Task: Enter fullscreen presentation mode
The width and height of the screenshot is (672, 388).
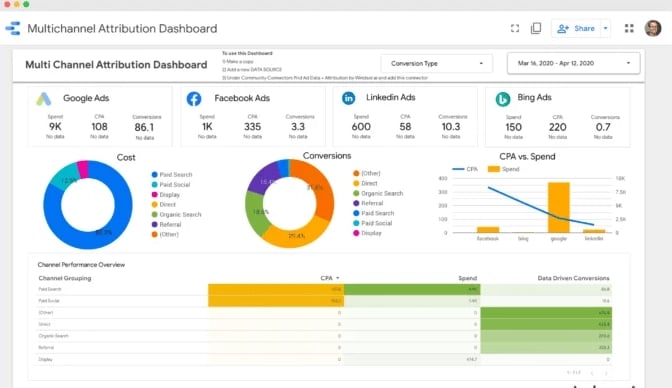Action: coord(515,28)
